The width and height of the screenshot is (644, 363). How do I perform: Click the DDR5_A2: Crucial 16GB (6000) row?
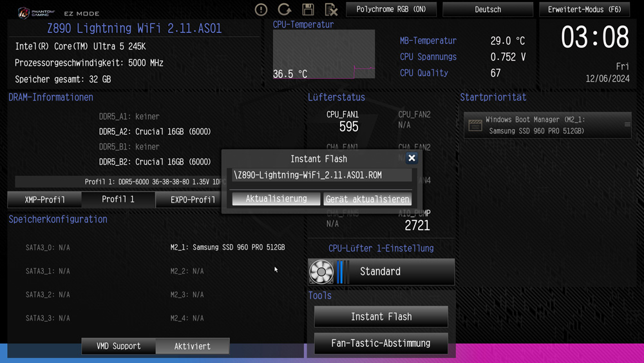pos(155,132)
